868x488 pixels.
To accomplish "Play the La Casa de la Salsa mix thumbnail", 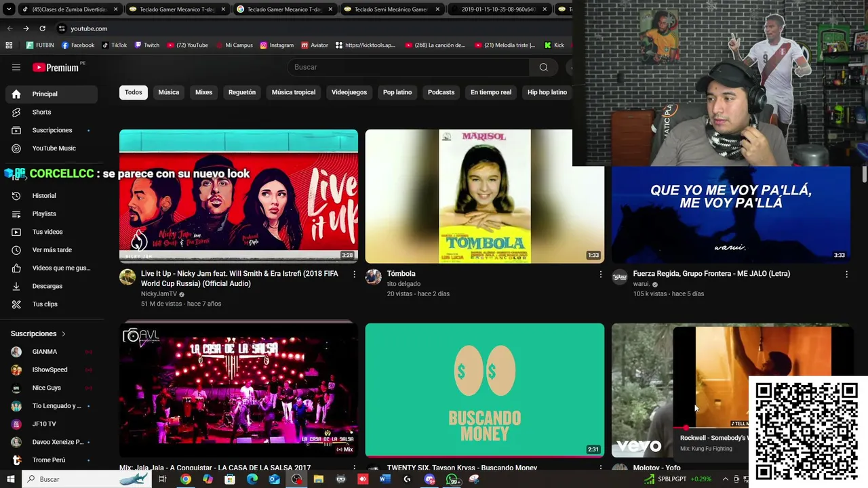I will [239, 390].
